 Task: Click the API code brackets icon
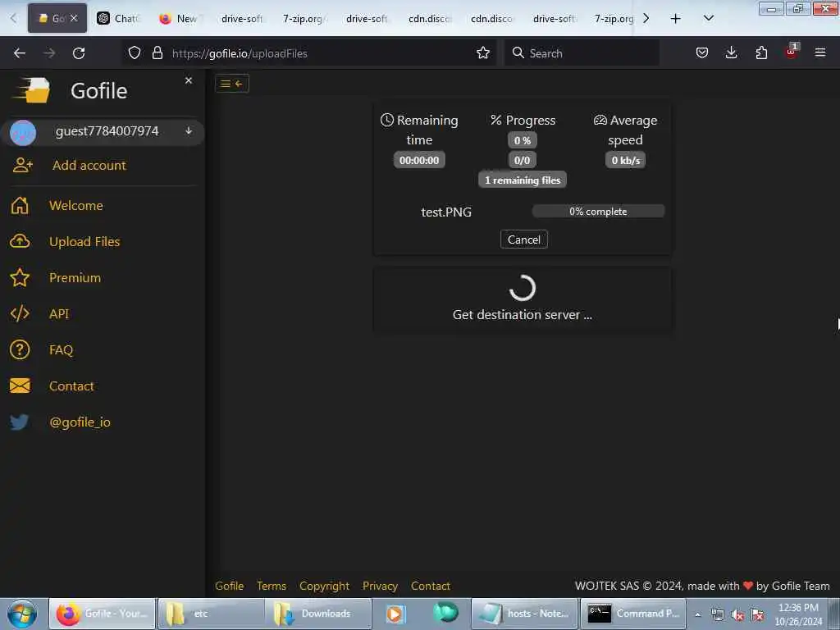tap(20, 314)
